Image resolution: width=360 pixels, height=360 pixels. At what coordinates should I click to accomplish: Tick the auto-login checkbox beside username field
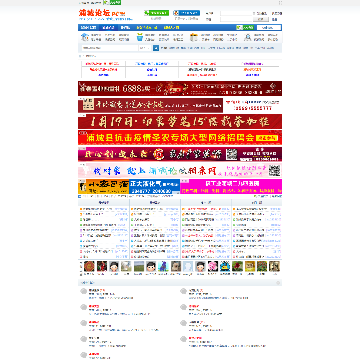pyautogui.click(x=255, y=13)
